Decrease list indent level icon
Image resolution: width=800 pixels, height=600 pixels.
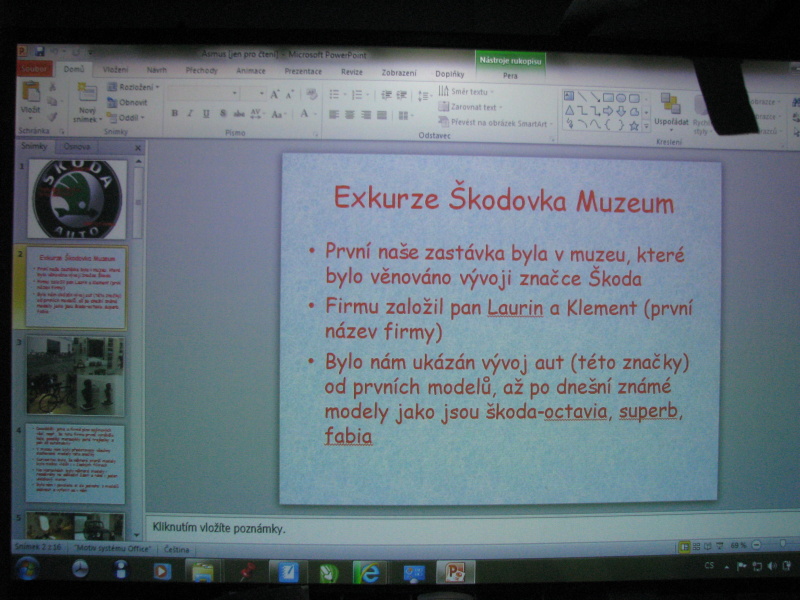(387, 95)
